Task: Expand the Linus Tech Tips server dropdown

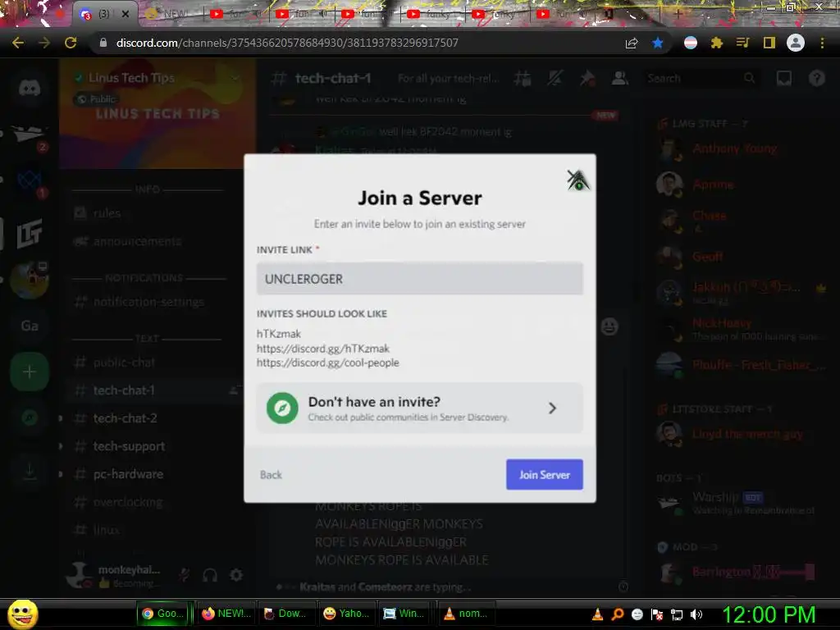Action: [x=235, y=78]
